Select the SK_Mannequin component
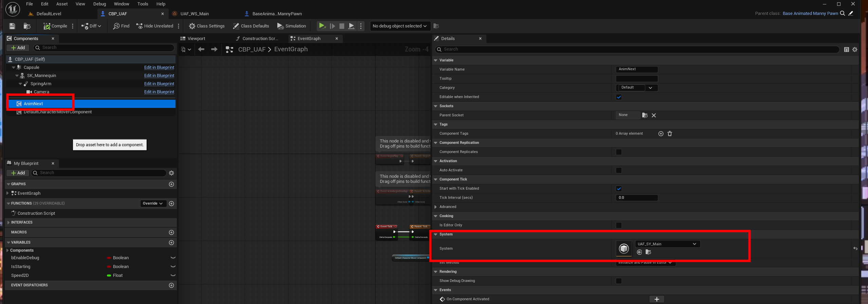Viewport: 868px width, 304px height. coord(41,76)
